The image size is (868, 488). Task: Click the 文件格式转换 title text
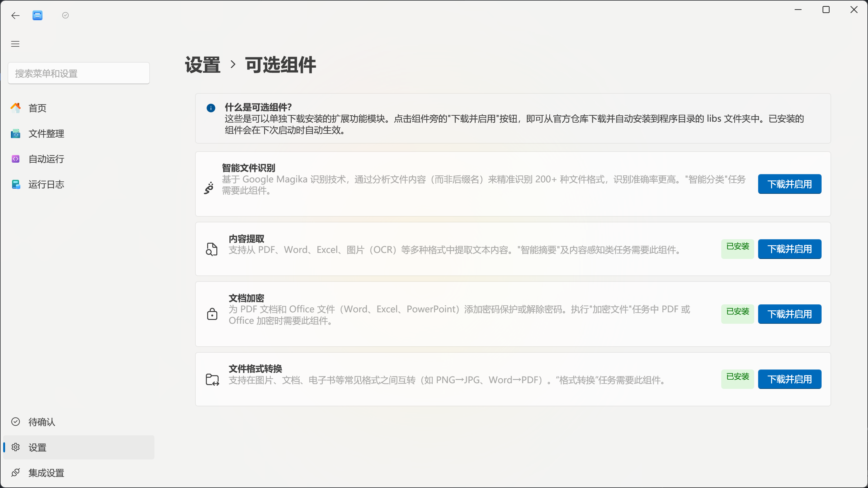(x=255, y=369)
